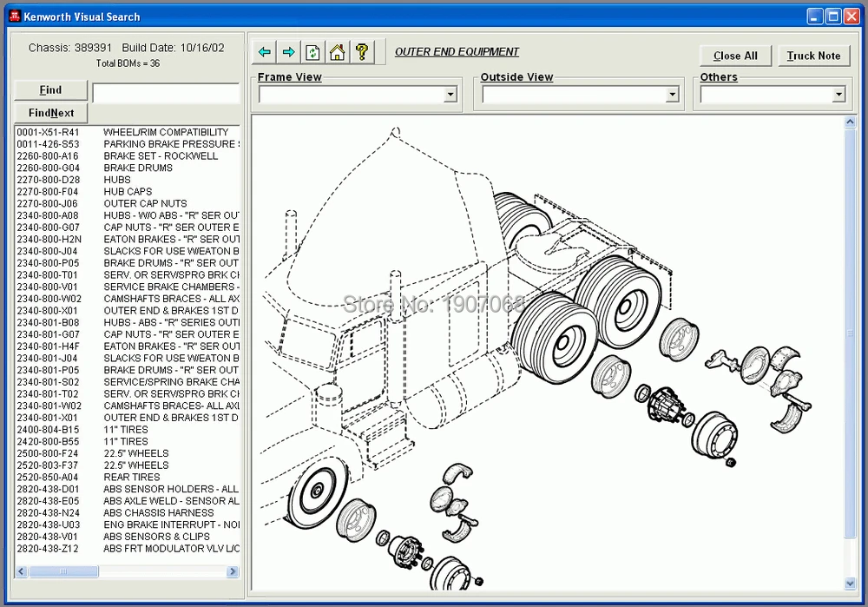
Task: Maximize the Kenworth Visual Search window
Action: (x=833, y=16)
